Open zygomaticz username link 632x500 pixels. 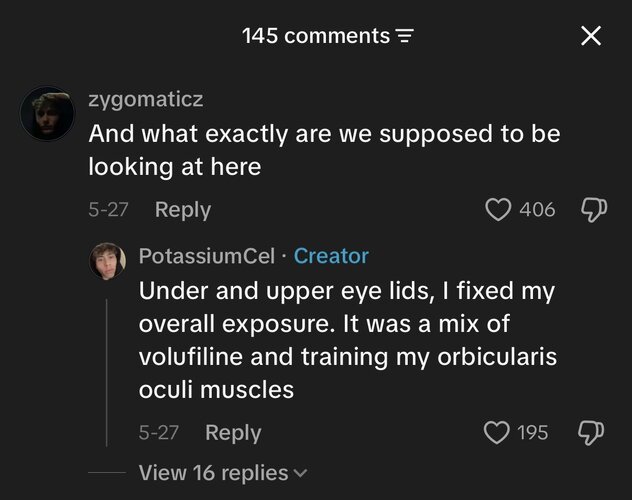click(146, 99)
